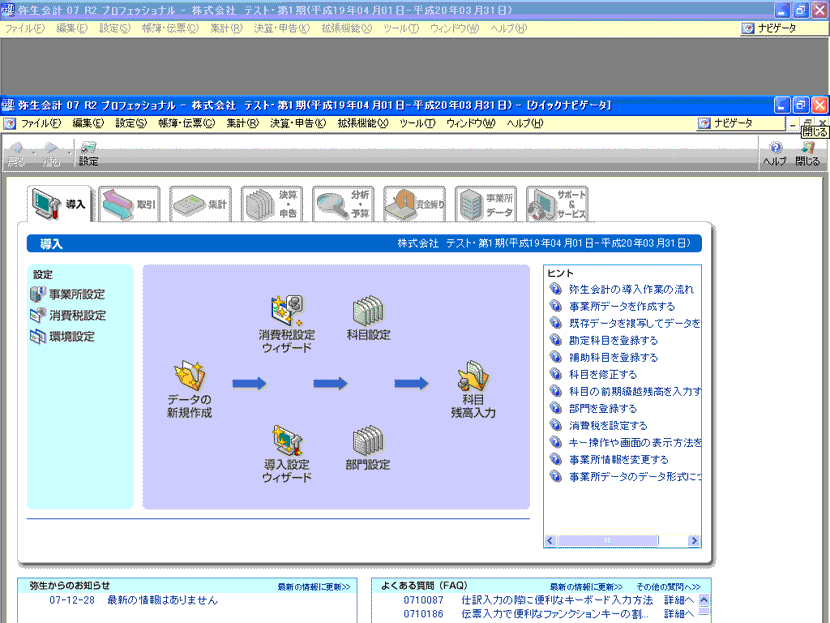
Task: Open the 拡張機能 menu
Action: coord(354,123)
